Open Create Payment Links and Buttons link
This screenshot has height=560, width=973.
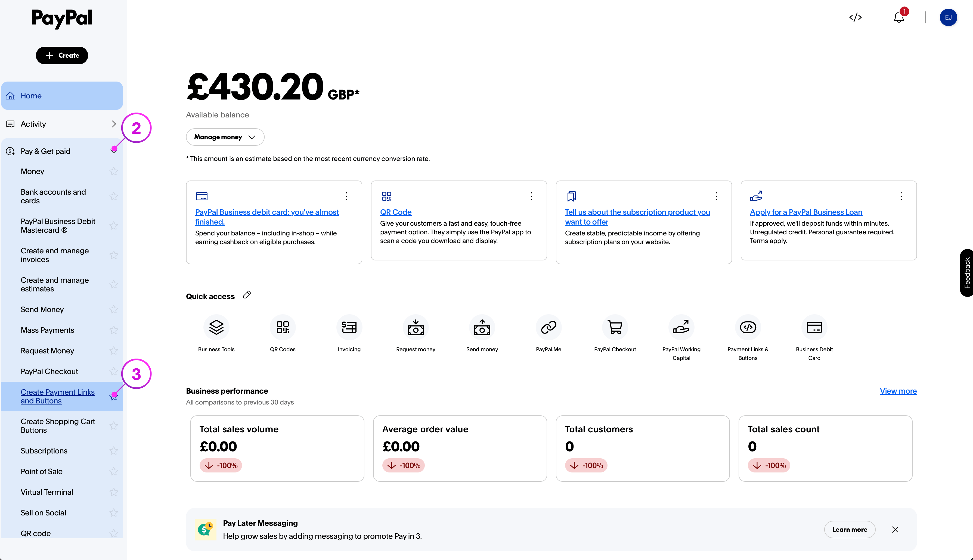pos(58,397)
